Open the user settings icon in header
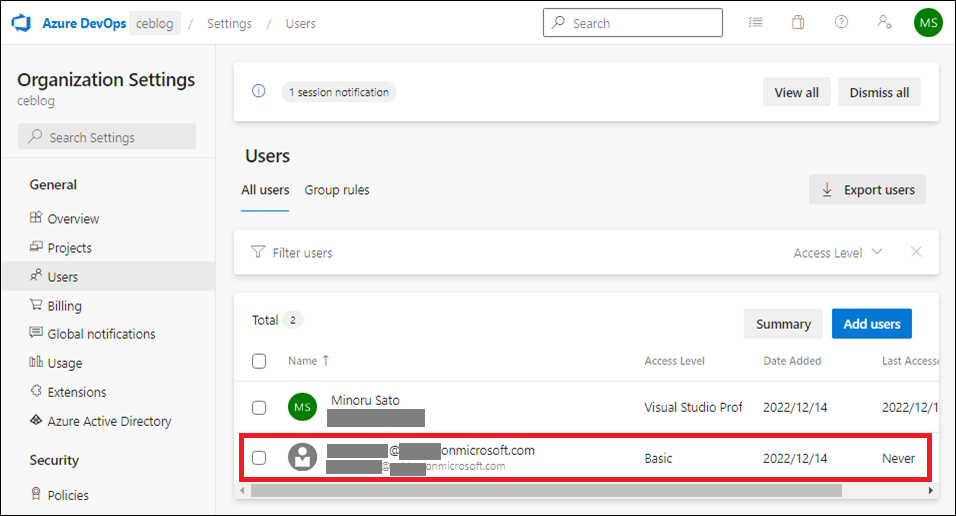This screenshot has height=516, width=956. 884,22
